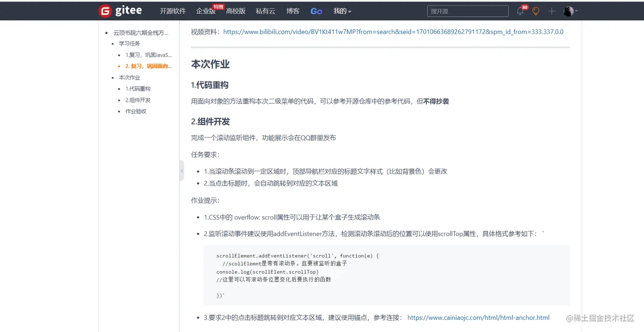Viewport: 644px width, 332px height.
Task: Open the 开源软件 menu item
Action: coord(173,11)
